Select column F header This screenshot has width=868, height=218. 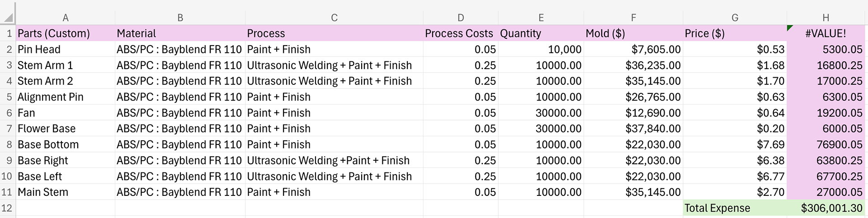coord(633,18)
